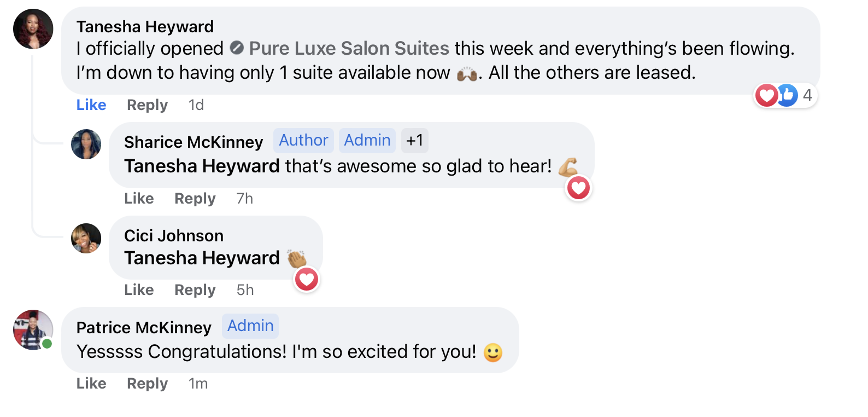The image size is (868, 417).
Task: Reply to Cici Johnson's comment
Action: pos(195,290)
